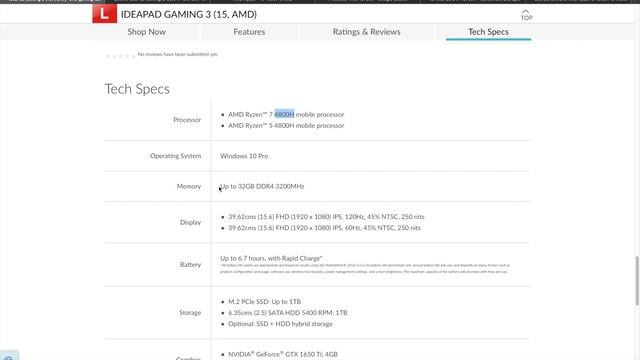Click the AMD Ryzen 7 4800H processor line

286,114
